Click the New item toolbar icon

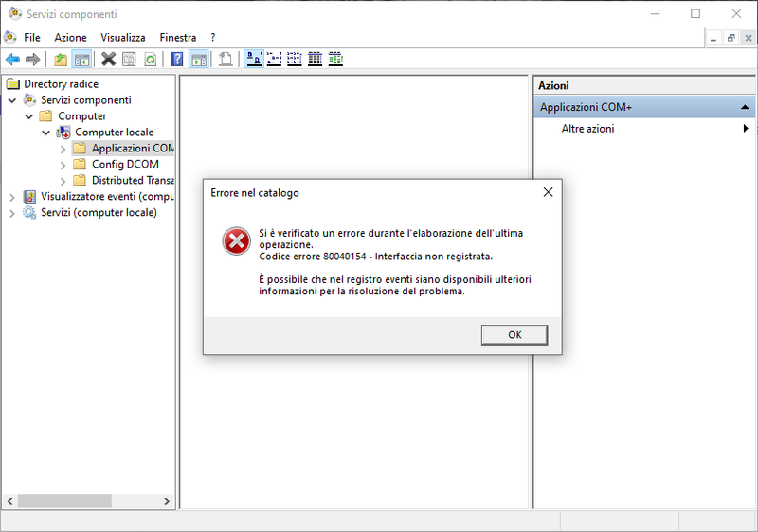tap(226, 60)
